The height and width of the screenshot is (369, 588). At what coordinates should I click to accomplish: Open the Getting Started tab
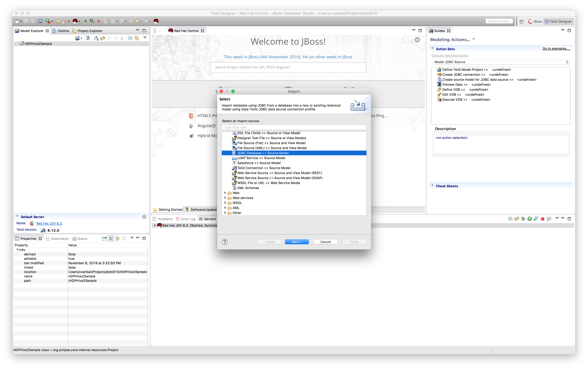click(x=168, y=210)
